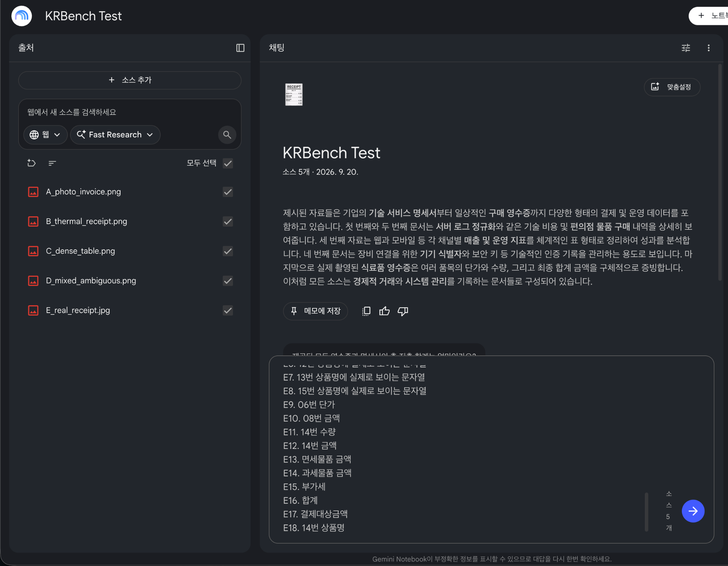This screenshot has height=566, width=728.
Task: Select the D_mixed_ambiguous.png file name
Action: tap(91, 280)
